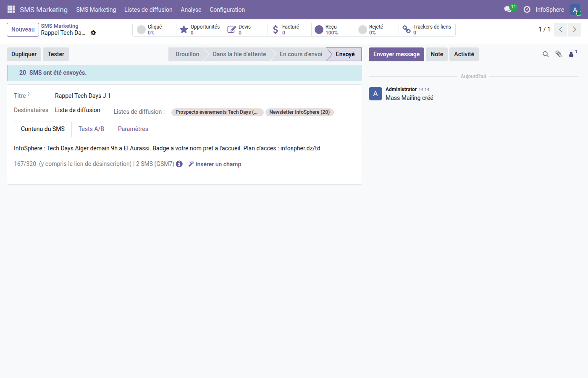This screenshot has height=378, width=588.
Task: Open attachments paperclip icon
Action: point(559,54)
